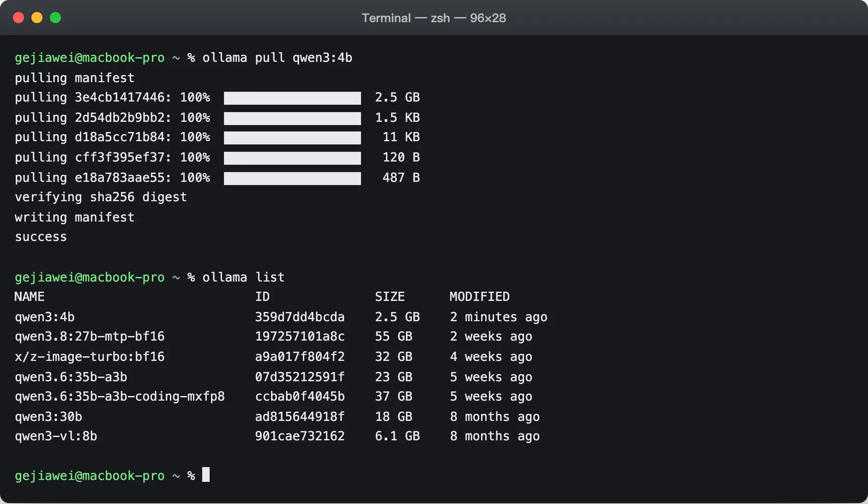Click the '6.1 GB' size value
This screenshot has height=504, width=868.
(x=397, y=436)
